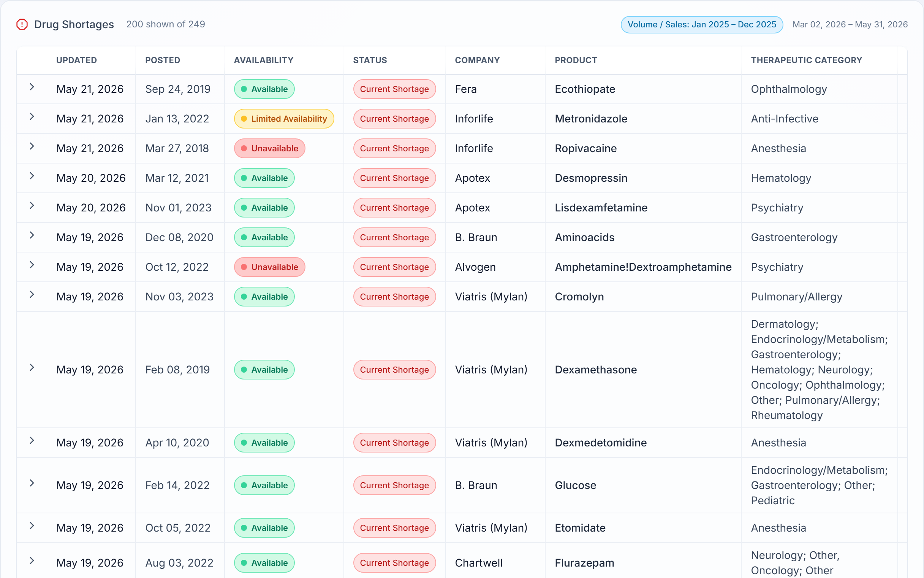Expand the Desmopressin row
924x578 pixels.
[x=32, y=176]
